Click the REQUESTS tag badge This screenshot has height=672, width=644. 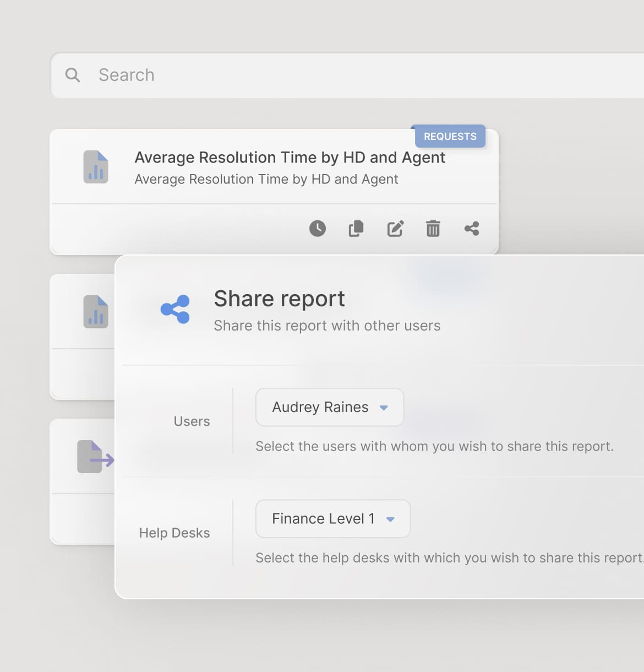[x=450, y=137]
